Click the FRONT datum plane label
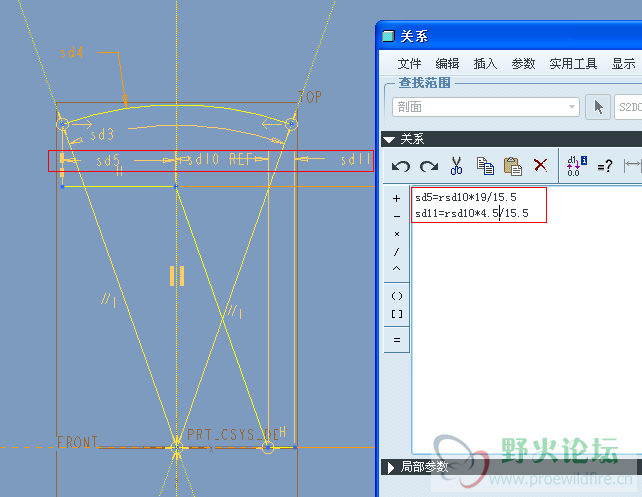Image resolution: width=642 pixels, height=497 pixels. tap(77, 442)
